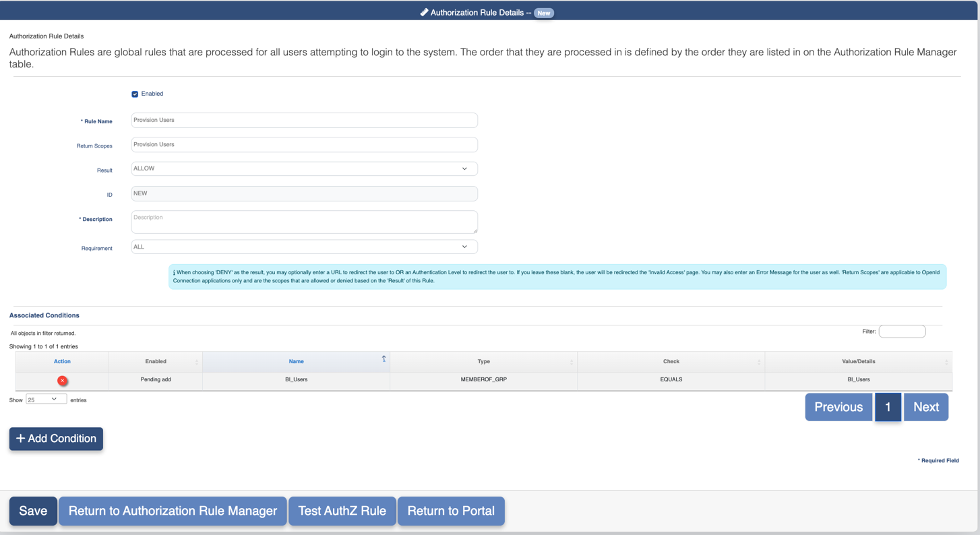This screenshot has width=980, height=535.
Task: Click the Description text area
Action: point(304,222)
